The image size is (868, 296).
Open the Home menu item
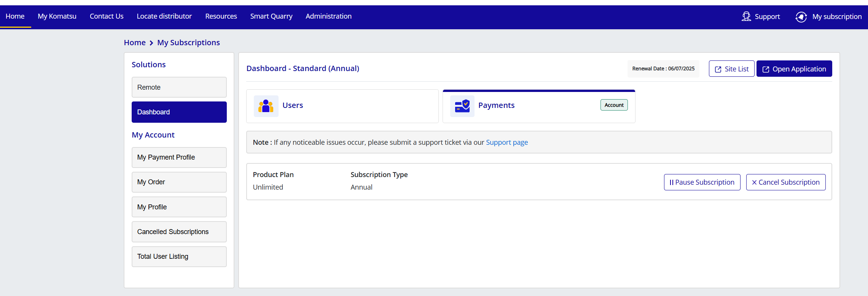click(x=15, y=16)
